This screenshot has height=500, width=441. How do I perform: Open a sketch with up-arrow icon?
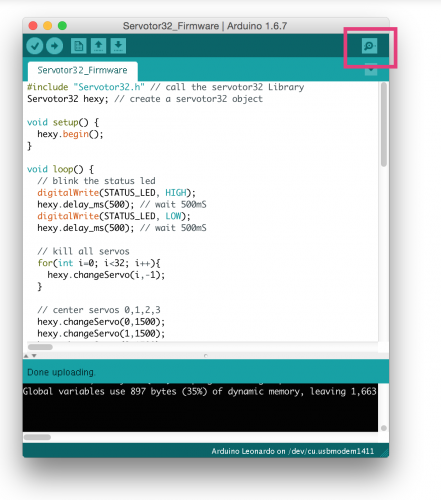click(x=98, y=46)
